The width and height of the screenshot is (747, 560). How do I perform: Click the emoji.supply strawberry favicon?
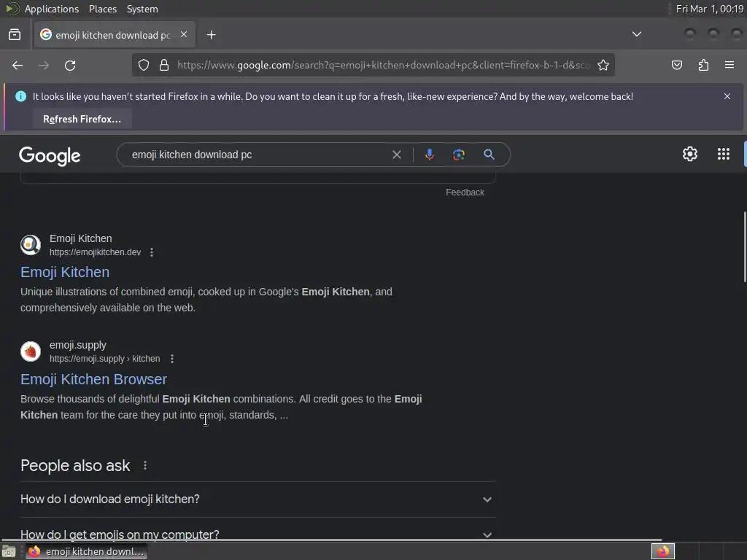point(31,351)
